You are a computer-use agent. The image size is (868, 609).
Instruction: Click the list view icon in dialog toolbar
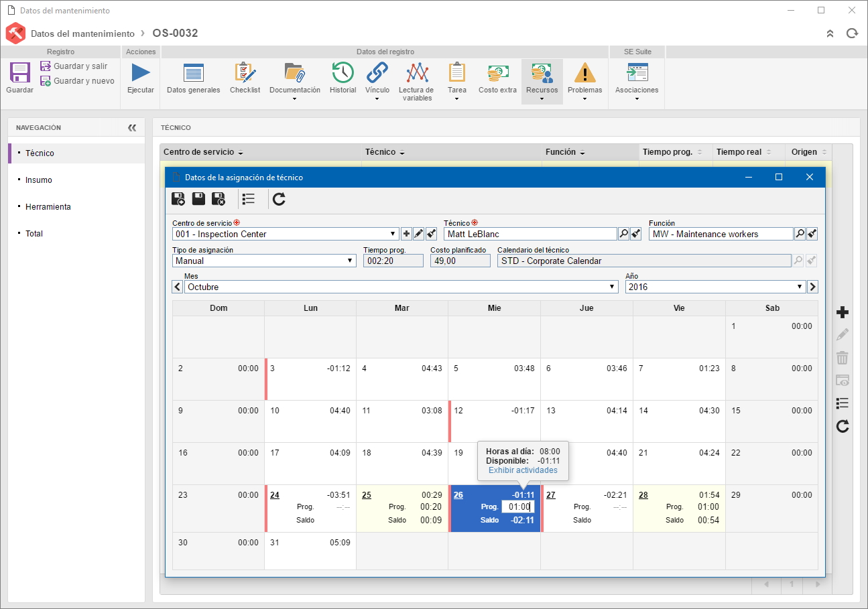(x=249, y=198)
